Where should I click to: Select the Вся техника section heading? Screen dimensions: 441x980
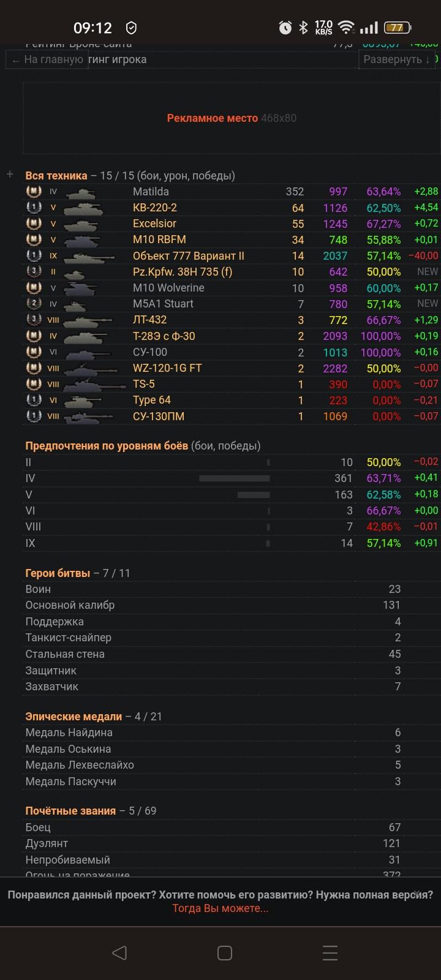(x=56, y=176)
